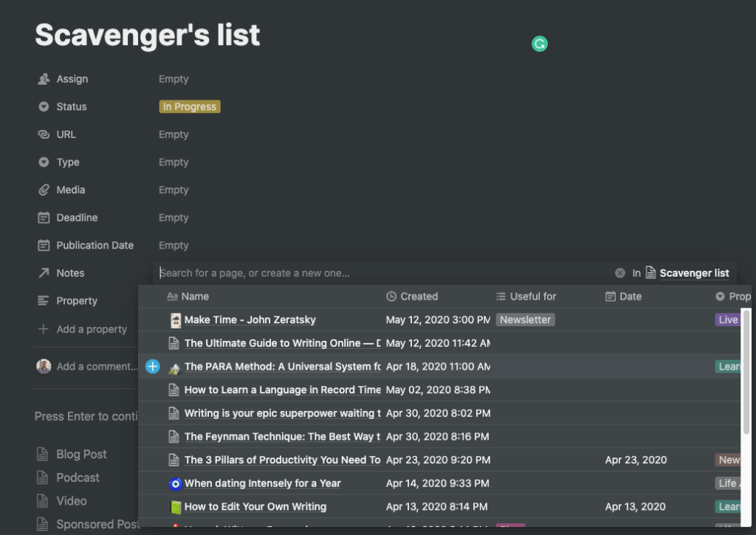Open The Ultimate Guide to Writing Online page
Screen dimensions: 756x535
click(282, 343)
